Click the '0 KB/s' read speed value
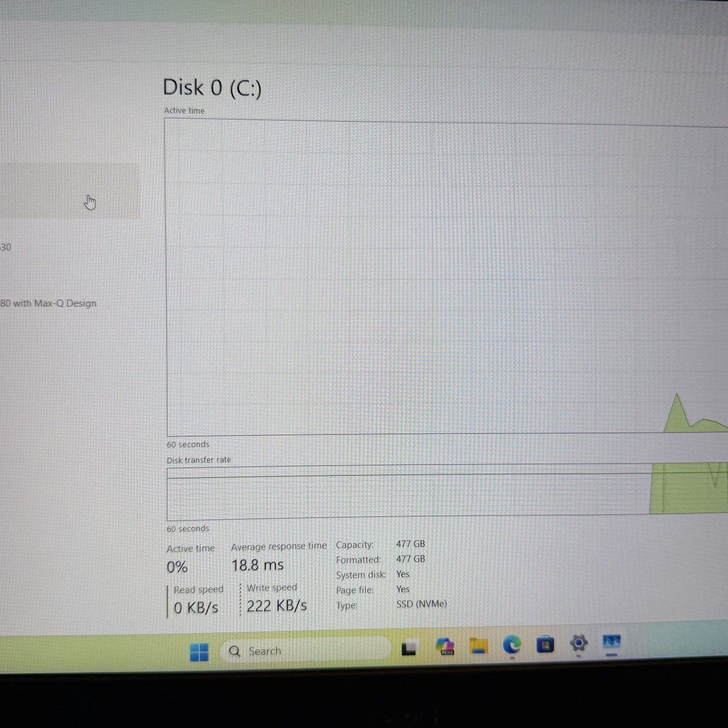728x728 pixels. point(196,608)
